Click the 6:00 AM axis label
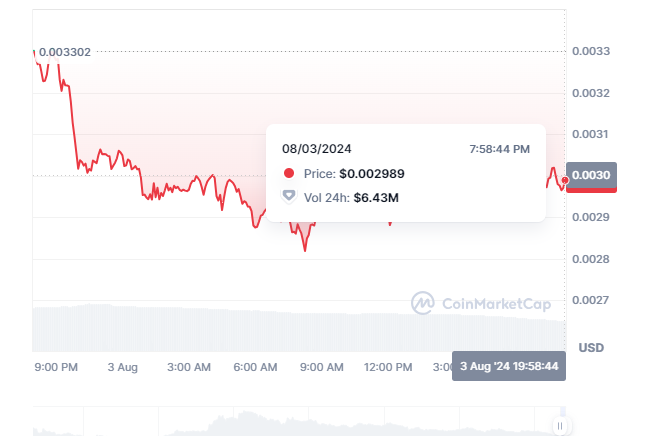This screenshot has width=648, height=436. click(255, 367)
